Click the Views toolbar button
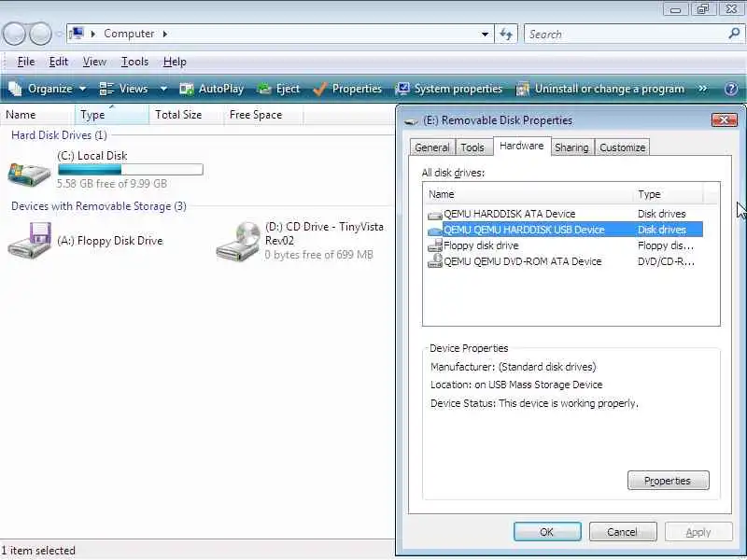Screen dimensions: 747x560 (x=124, y=89)
